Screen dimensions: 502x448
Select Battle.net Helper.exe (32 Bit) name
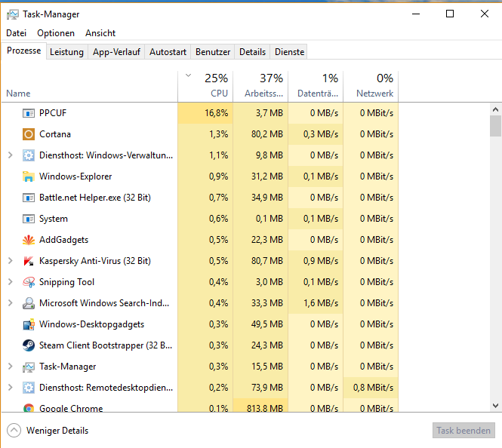pyautogui.click(x=95, y=198)
